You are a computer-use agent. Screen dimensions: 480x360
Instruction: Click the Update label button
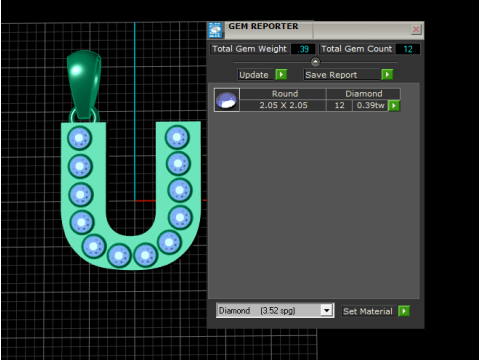(x=256, y=75)
